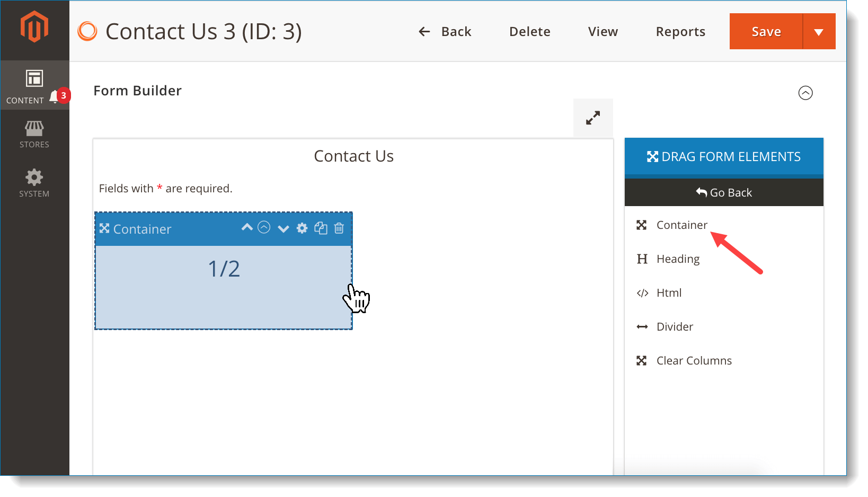868x497 pixels.
Task: Duplicate the Container element
Action: click(321, 228)
